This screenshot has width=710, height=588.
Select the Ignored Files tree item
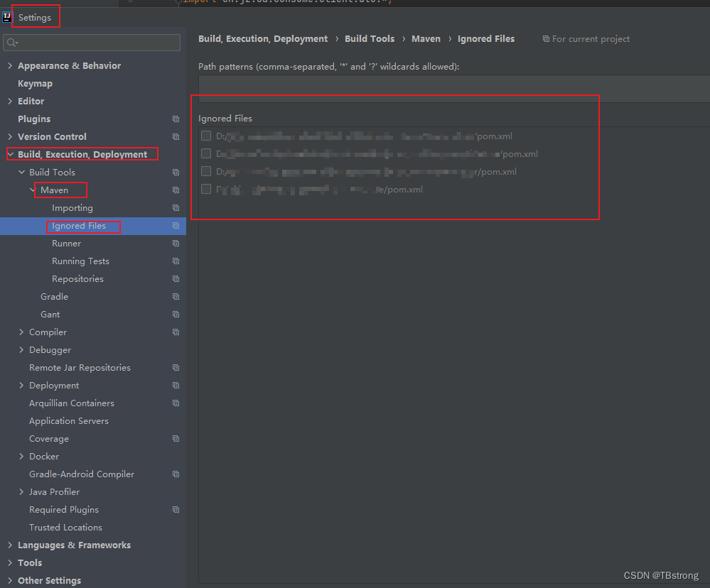(93, 226)
